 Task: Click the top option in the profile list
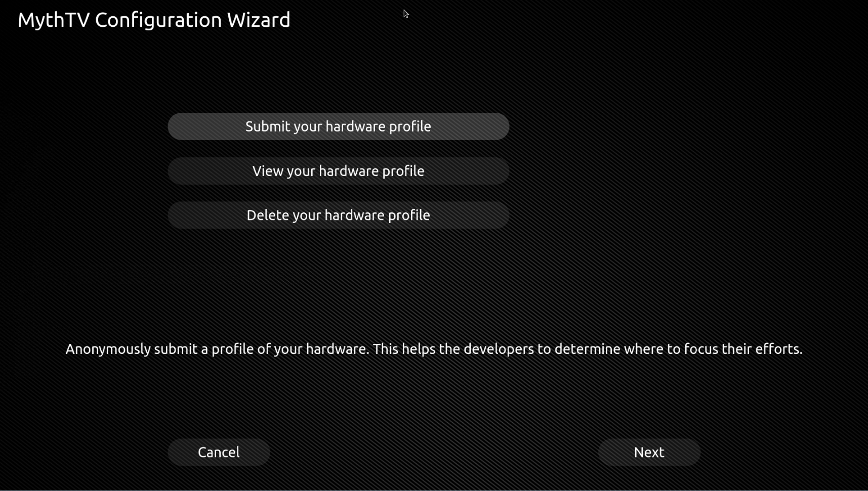338,126
